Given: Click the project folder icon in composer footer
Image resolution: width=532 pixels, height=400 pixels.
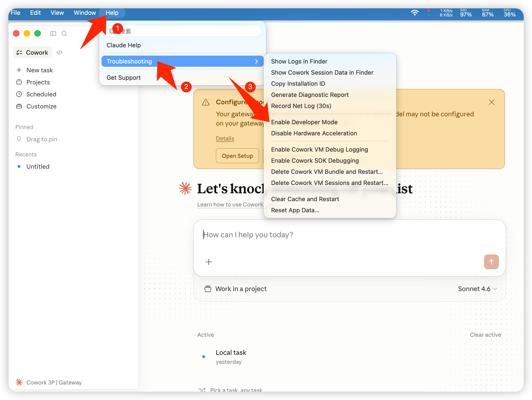Looking at the screenshot, I should click(x=208, y=289).
